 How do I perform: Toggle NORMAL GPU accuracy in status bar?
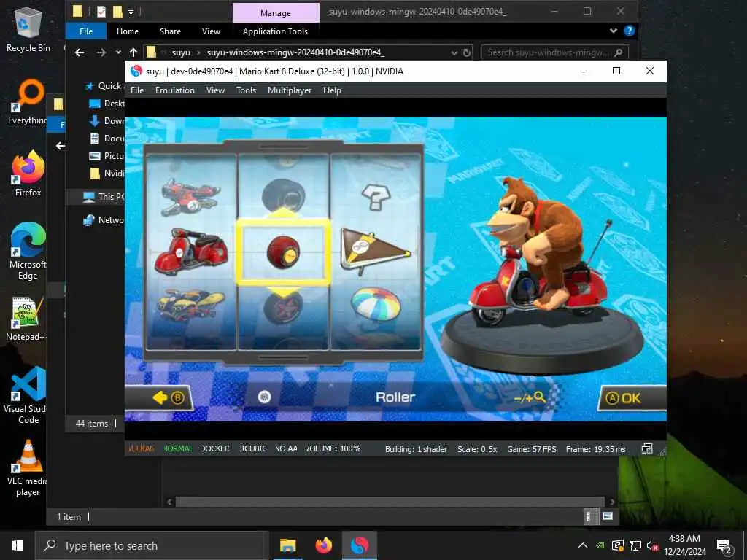click(178, 448)
